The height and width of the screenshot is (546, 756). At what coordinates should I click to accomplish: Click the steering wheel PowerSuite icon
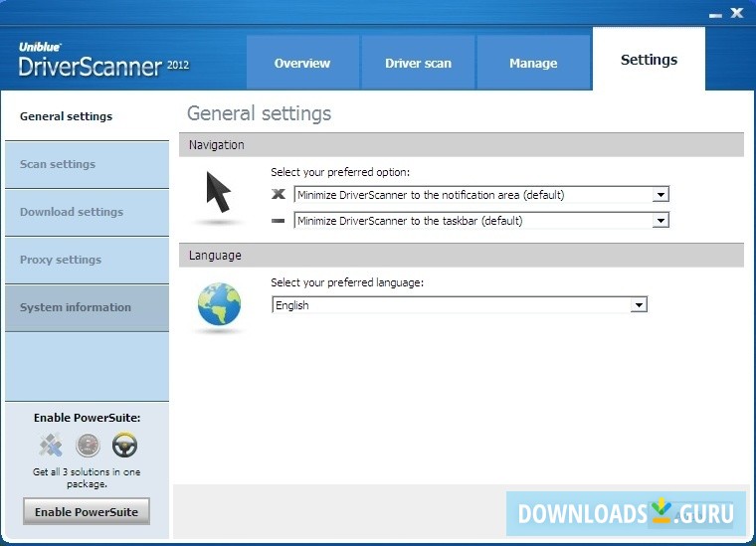(x=125, y=445)
